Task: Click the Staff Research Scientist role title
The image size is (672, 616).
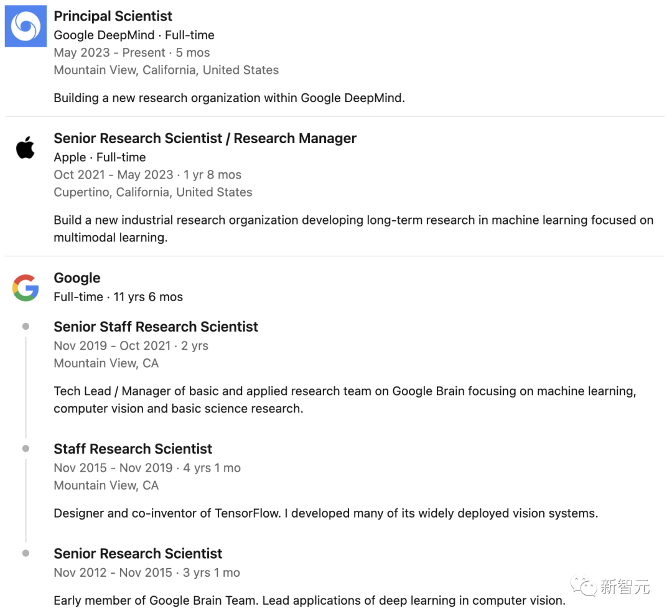Action: [x=133, y=449]
